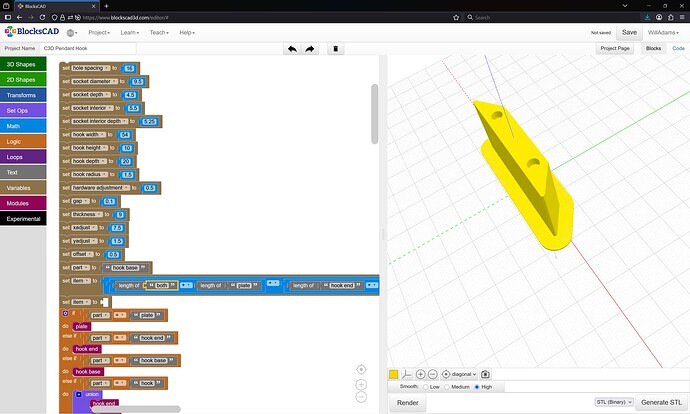Select Low smoothing option
The image size is (690, 414).
[x=424, y=386]
